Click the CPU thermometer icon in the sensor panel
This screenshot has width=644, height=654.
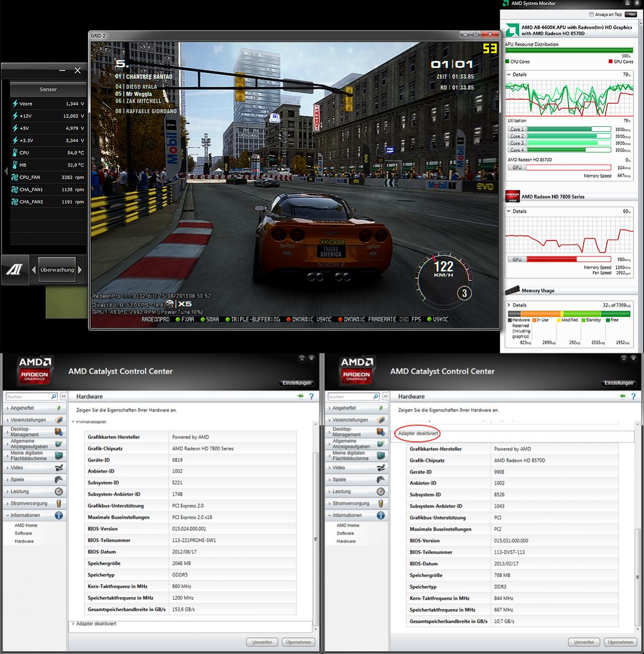click(15, 153)
